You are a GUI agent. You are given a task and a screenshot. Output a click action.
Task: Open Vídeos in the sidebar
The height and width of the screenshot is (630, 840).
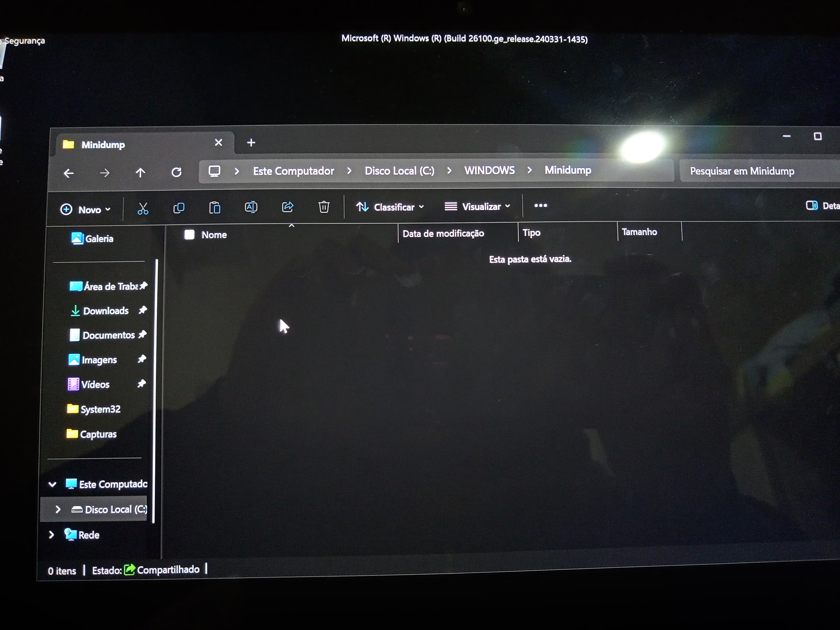[89, 384]
